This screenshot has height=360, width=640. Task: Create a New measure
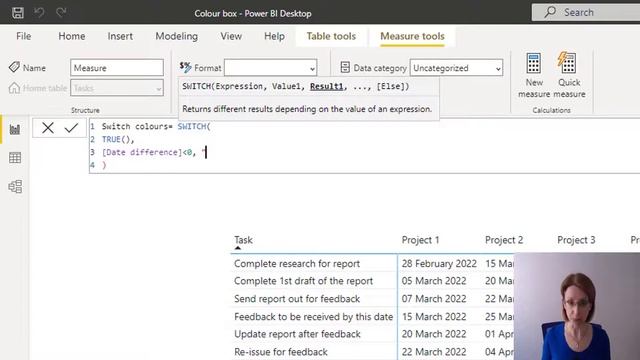[x=534, y=76]
